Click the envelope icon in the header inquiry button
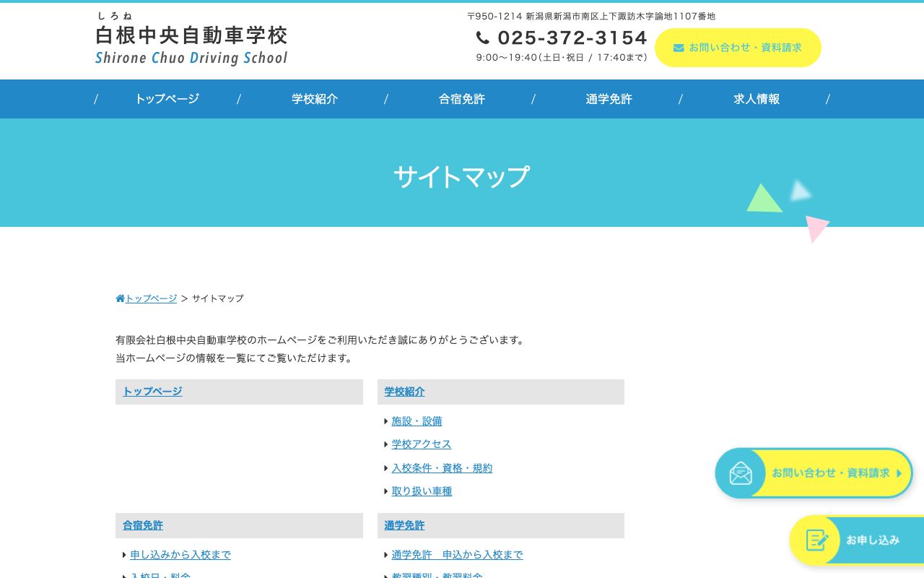Image resolution: width=924 pixels, height=578 pixels. [679, 48]
